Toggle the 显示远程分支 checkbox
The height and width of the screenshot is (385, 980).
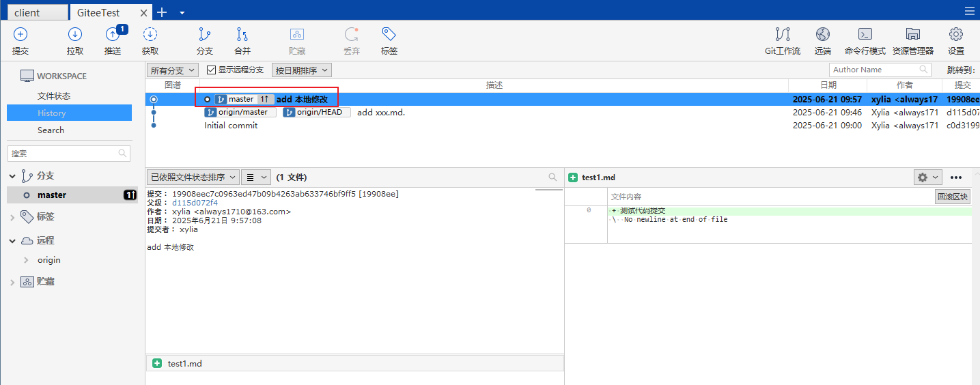[212, 70]
